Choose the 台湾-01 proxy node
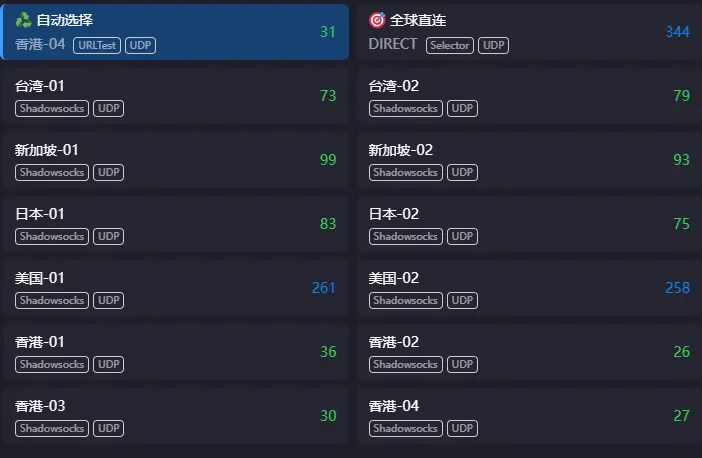The image size is (702, 458). coord(175,96)
